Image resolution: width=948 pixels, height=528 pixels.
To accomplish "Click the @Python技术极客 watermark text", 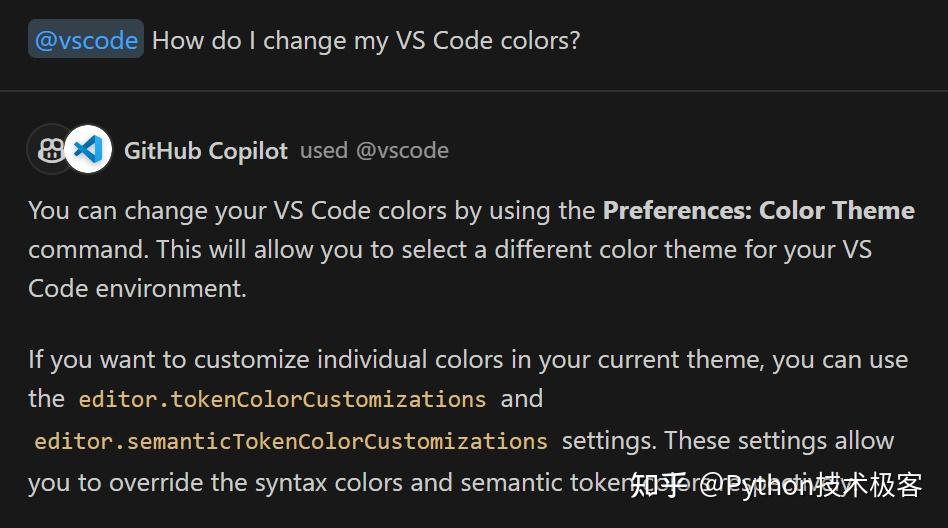I will [810, 486].
